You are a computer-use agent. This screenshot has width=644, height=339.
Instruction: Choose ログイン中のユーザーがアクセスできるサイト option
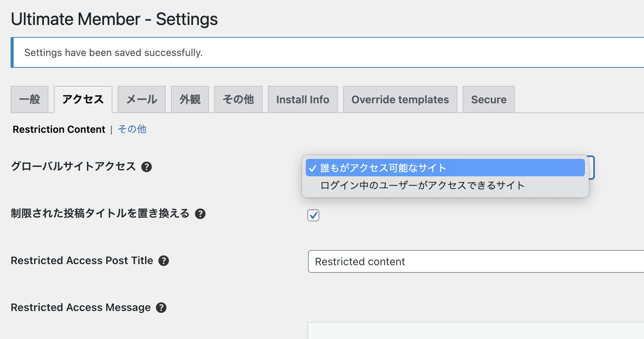[445, 185]
